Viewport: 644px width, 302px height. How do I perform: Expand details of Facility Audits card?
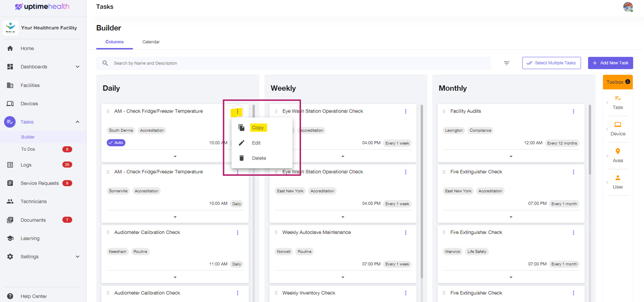coord(511,157)
